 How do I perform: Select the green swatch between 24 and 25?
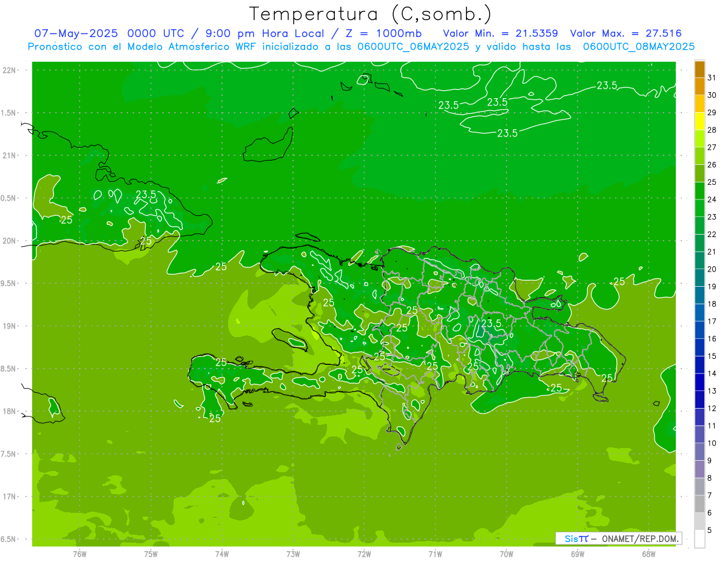pos(699,190)
